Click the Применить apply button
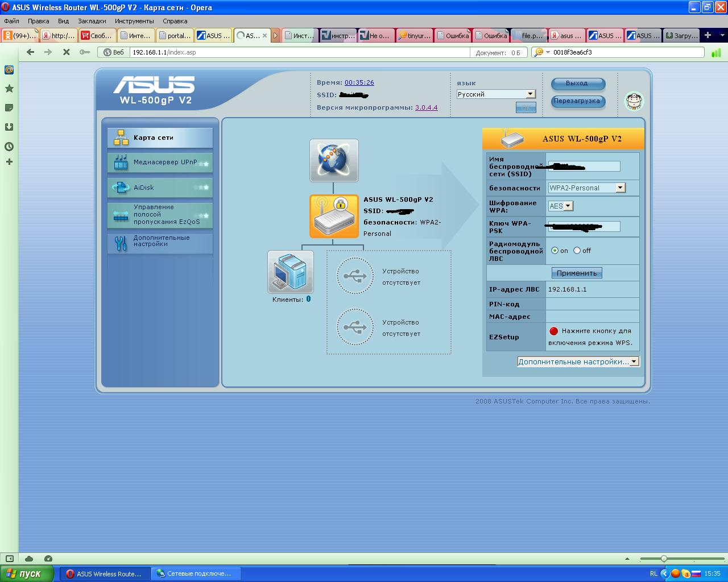 point(577,273)
